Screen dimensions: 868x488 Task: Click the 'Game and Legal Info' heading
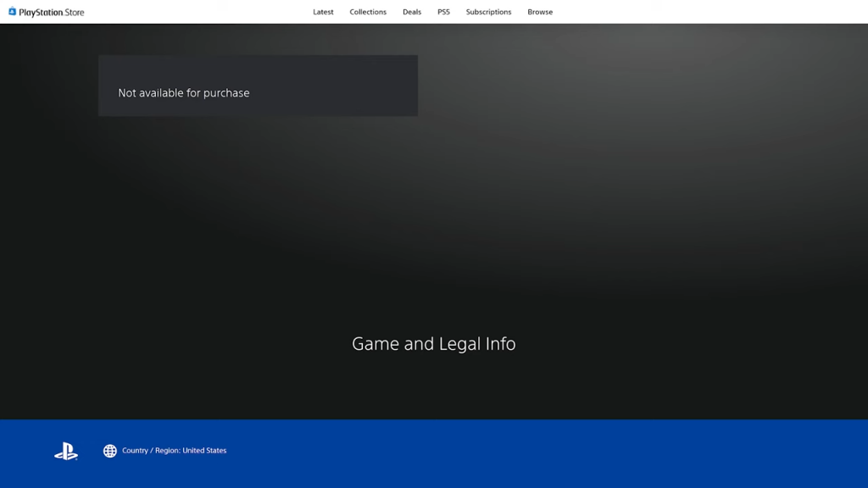point(434,344)
